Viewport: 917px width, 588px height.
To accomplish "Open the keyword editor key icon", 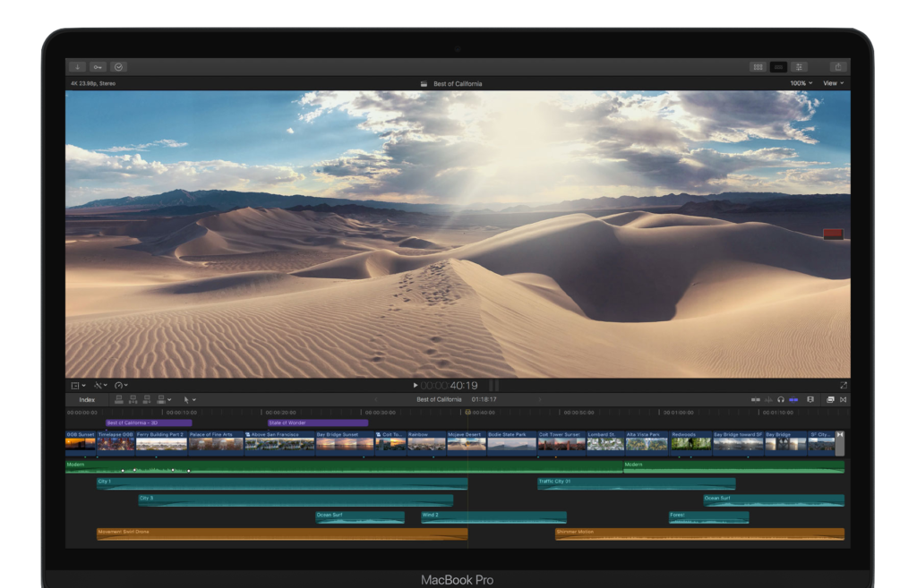I will tap(98, 67).
